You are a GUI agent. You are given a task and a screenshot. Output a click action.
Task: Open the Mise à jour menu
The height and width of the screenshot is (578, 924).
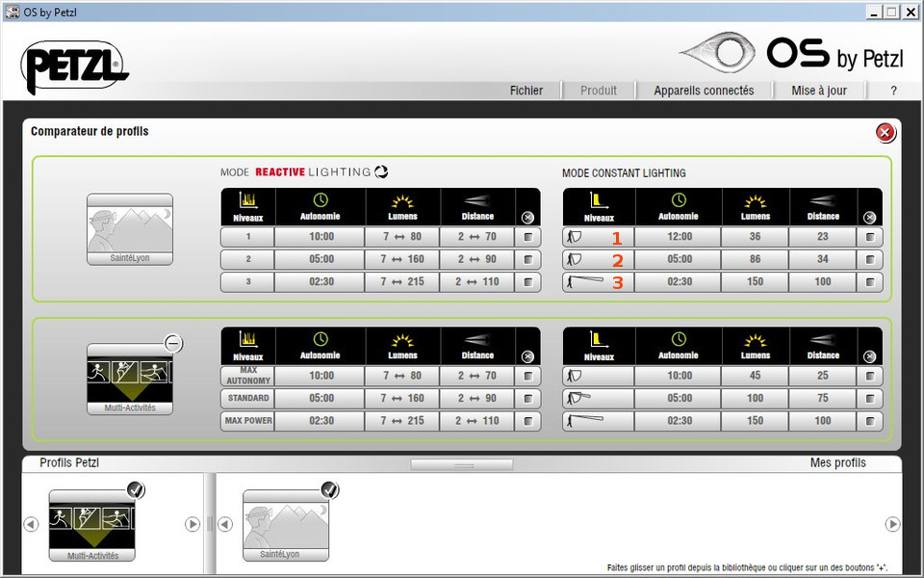(819, 91)
